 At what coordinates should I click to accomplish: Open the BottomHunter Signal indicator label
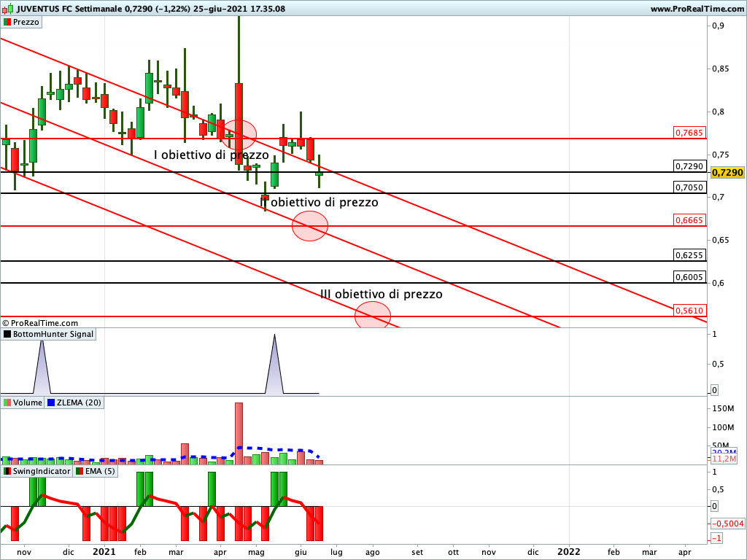point(49,334)
